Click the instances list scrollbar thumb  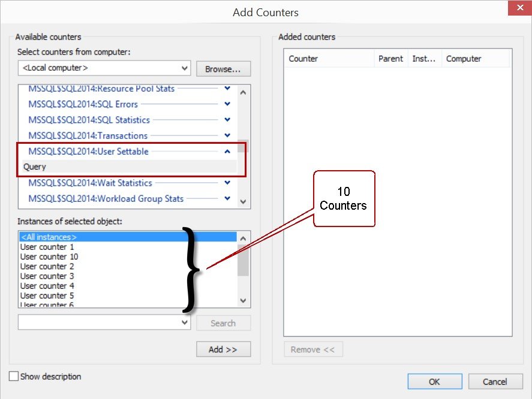[243, 261]
